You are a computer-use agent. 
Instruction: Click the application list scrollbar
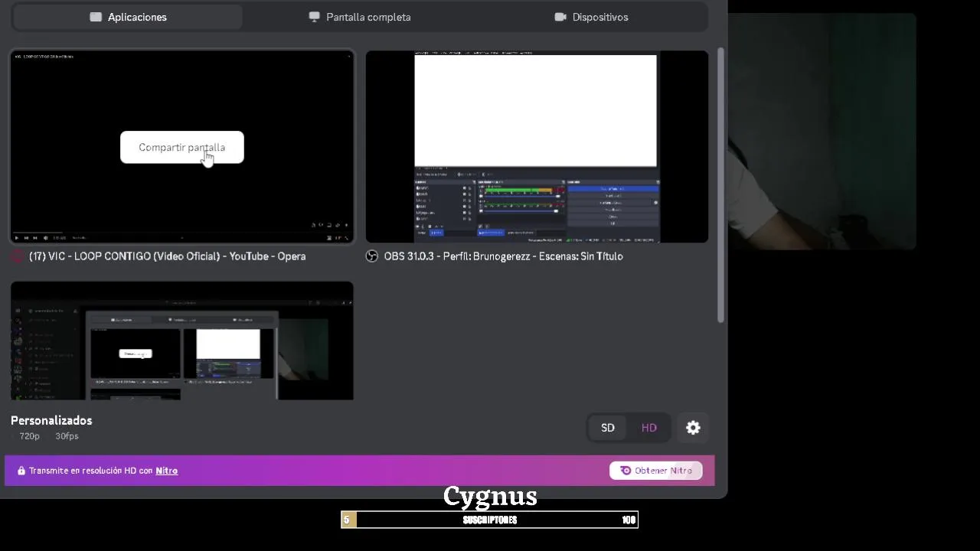click(x=720, y=185)
